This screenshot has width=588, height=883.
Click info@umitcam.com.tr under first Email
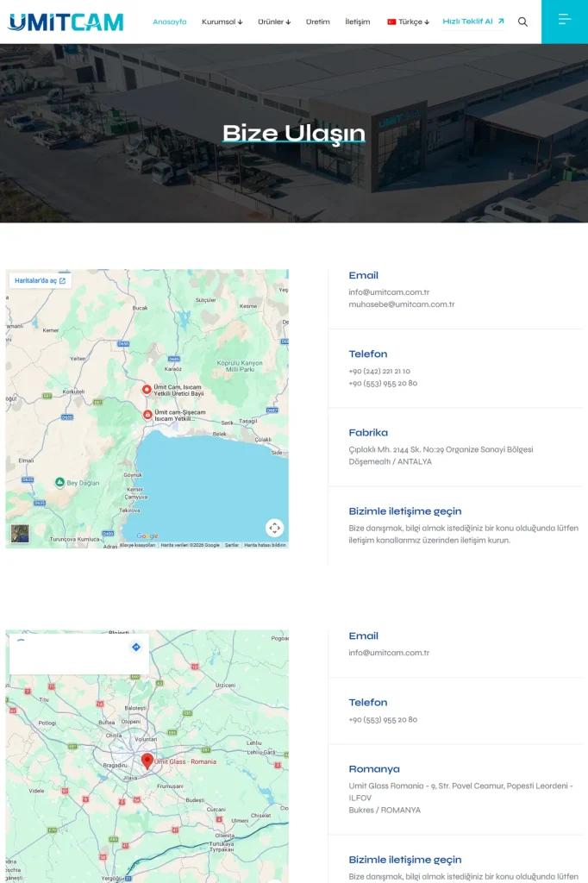click(389, 292)
